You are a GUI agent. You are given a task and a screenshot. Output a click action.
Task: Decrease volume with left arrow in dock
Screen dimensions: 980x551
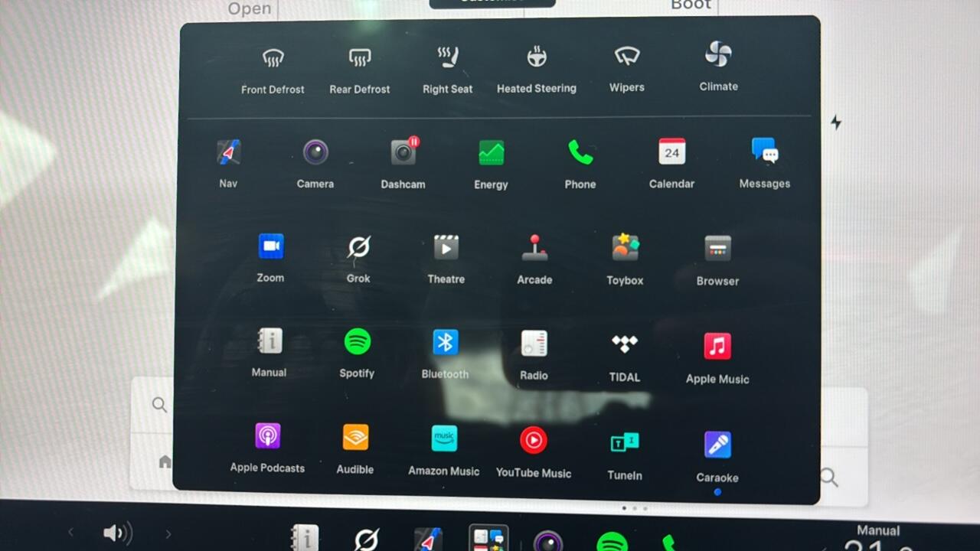70,533
